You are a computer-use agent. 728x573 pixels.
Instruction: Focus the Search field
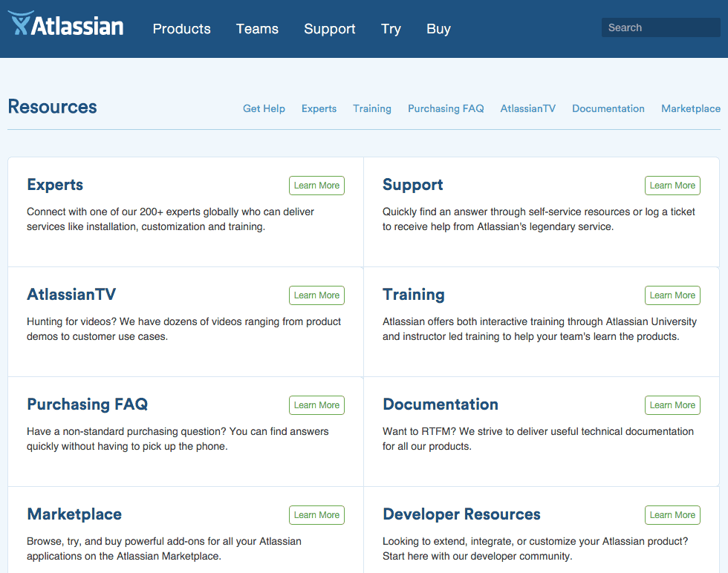click(x=660, y=28)
